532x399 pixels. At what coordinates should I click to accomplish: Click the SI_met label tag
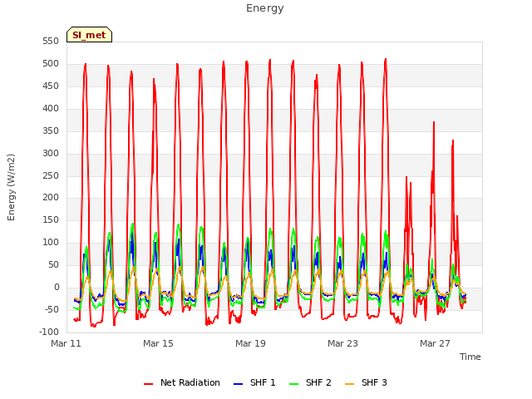pyautogui.click(x=89, y=35)
